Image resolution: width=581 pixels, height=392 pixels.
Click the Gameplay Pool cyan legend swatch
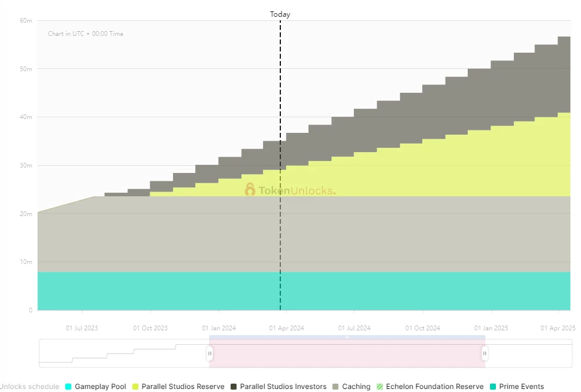(x=68, y=387)
